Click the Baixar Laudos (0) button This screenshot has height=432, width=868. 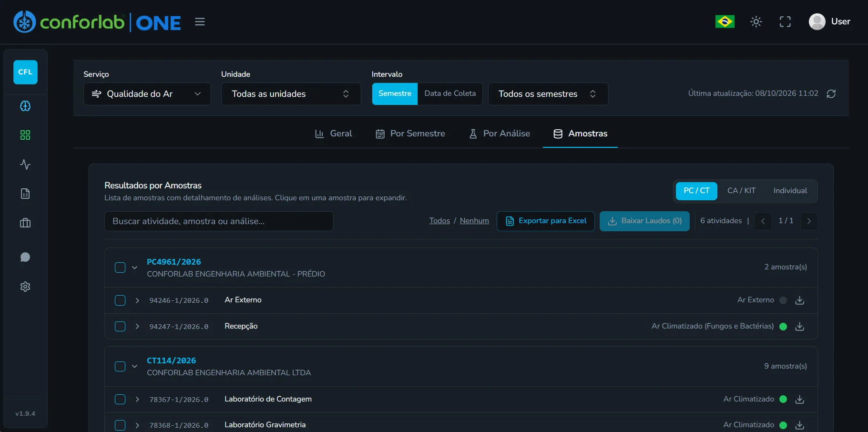(x=644, y=221)
